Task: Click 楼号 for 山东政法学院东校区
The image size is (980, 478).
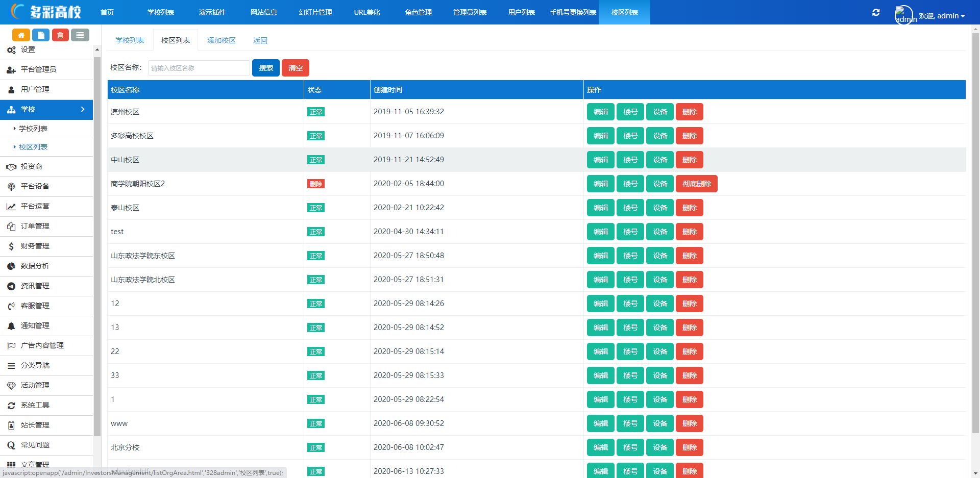Action: coord(630,256)
